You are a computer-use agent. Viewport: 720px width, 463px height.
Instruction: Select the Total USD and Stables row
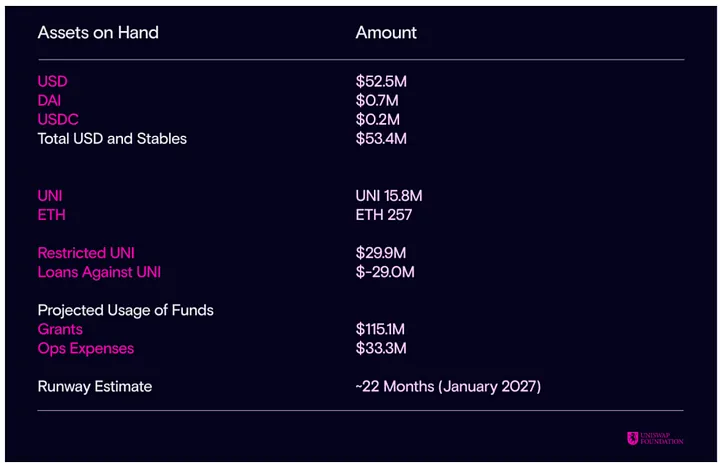[112, 138]
